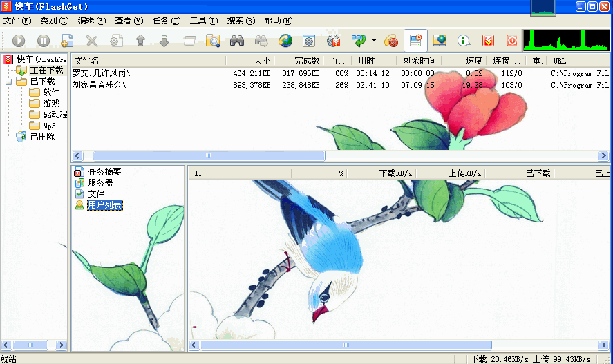The width and height of the screenshot is (613, 364).
Task: Click the grayed Find next binoculars icon
Action: click(x=261, y=41)
